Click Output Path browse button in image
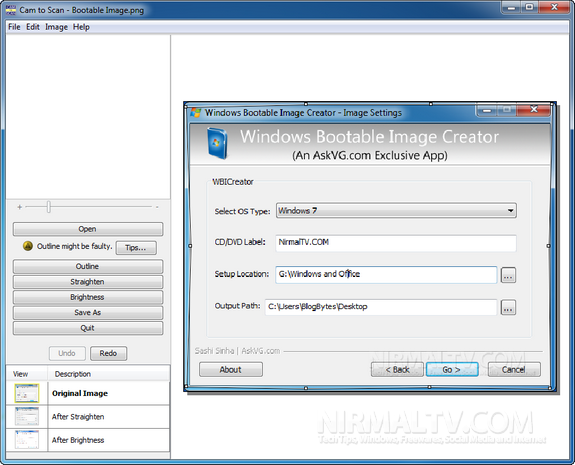The height and width of the screenshot is (465, 575). [508, 307]
